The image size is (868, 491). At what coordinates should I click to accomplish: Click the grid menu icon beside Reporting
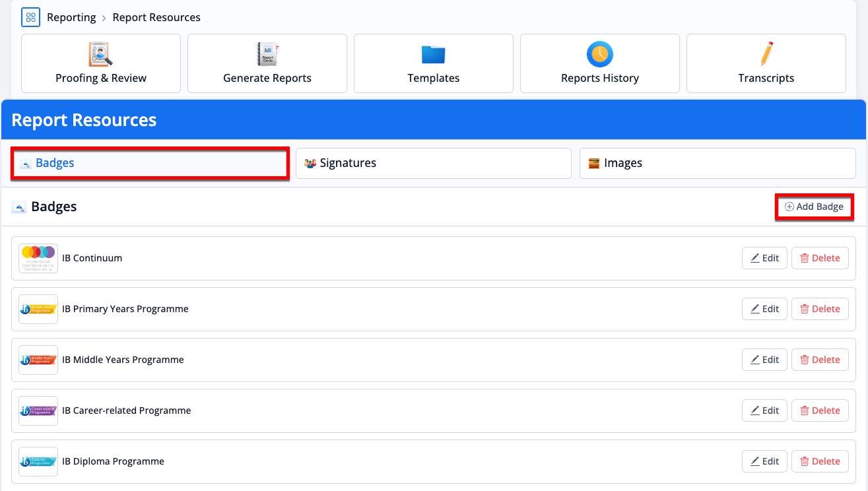(x=30, y=17)
